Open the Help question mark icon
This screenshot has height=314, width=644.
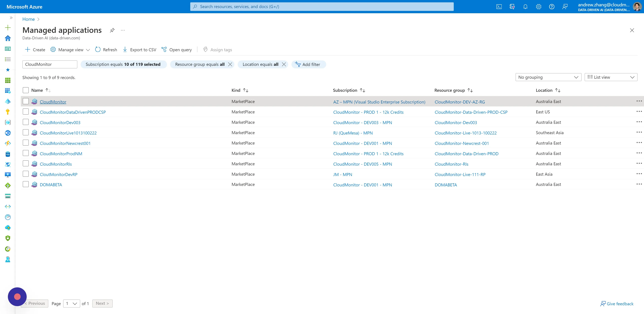[x=552, y=7]
